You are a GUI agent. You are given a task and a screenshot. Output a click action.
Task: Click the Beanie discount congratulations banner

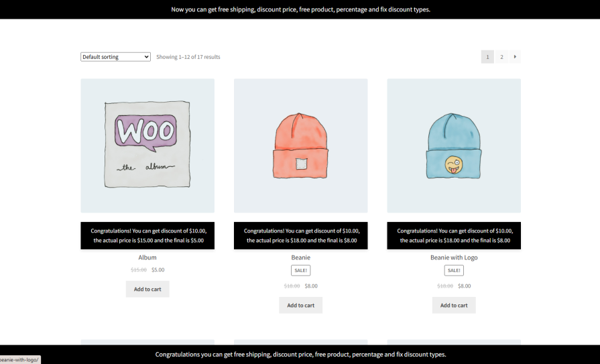pyautogui.click(x=300, y=235)
